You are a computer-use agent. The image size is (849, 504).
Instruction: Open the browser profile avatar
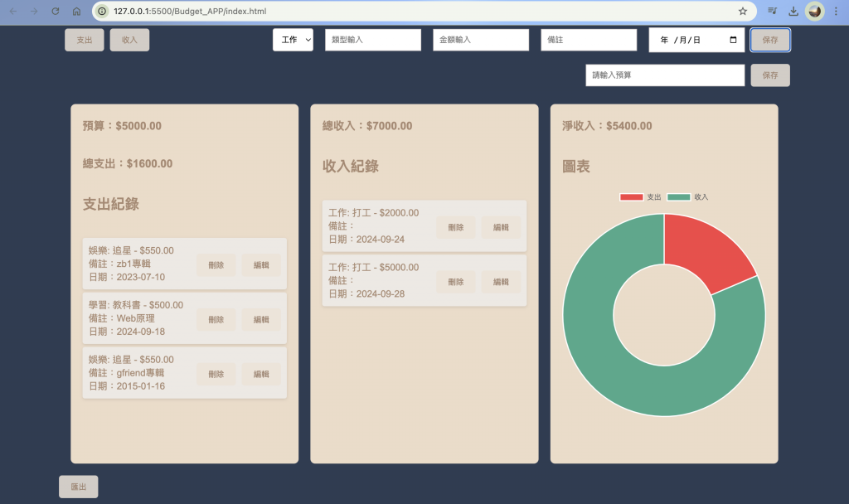pyautogui.click(x=814, y=11)
